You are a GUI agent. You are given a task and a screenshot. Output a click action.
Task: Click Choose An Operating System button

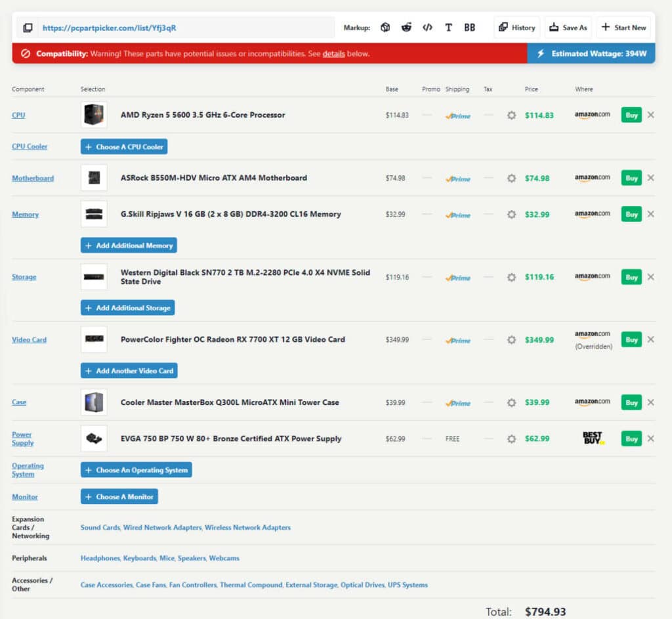tap(136, 470)
